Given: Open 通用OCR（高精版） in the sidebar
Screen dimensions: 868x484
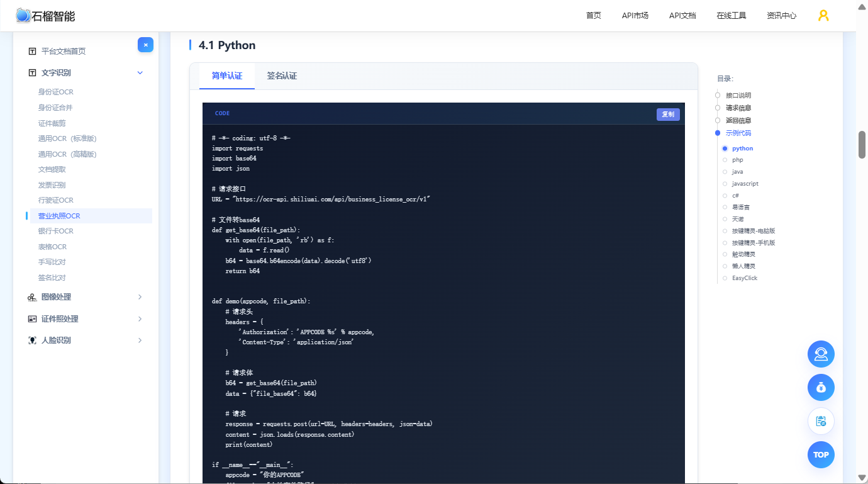Looking at the screenshot, I should click(x=67, y=154).
